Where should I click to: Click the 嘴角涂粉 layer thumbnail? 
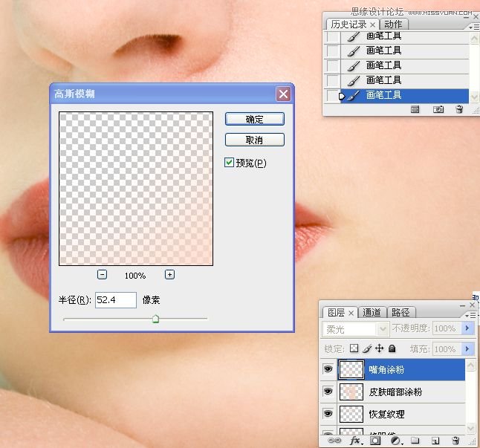pyautogui.click(x=351, y=370)
